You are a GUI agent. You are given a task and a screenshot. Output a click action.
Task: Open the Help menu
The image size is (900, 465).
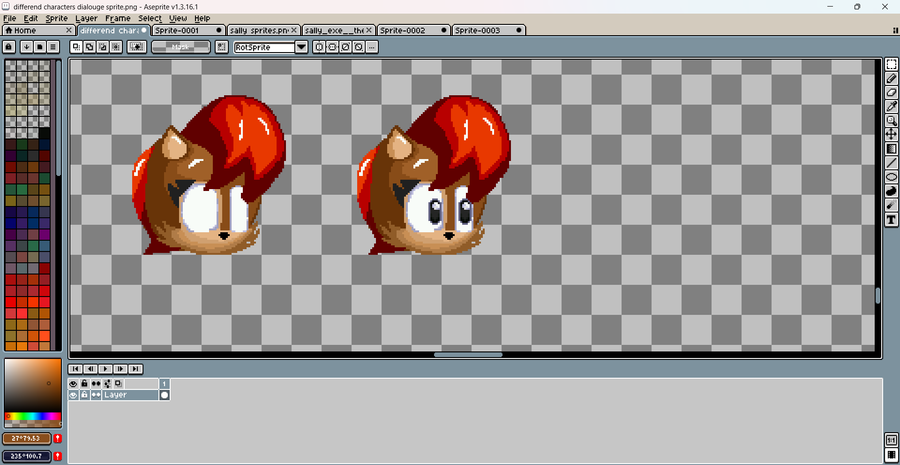tap(202, 18)
